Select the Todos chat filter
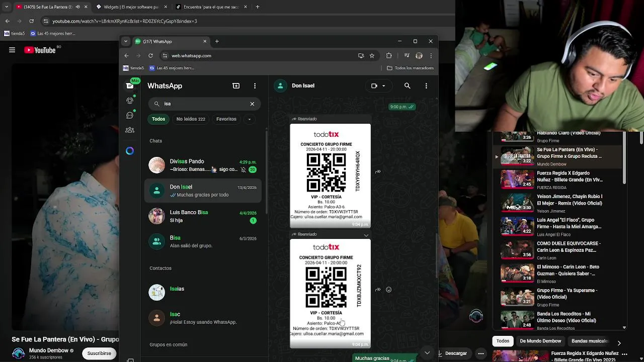644x362 pixels. click(x=158, y=119)
